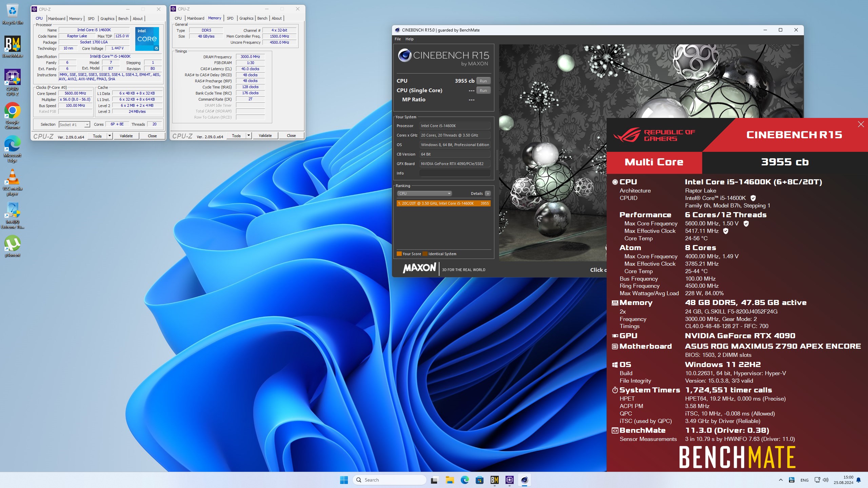Expand Tools dropdown arrow in CPU-Z CPU window
The height and width of the screenshot is (488, 868).
coord(110,136)
